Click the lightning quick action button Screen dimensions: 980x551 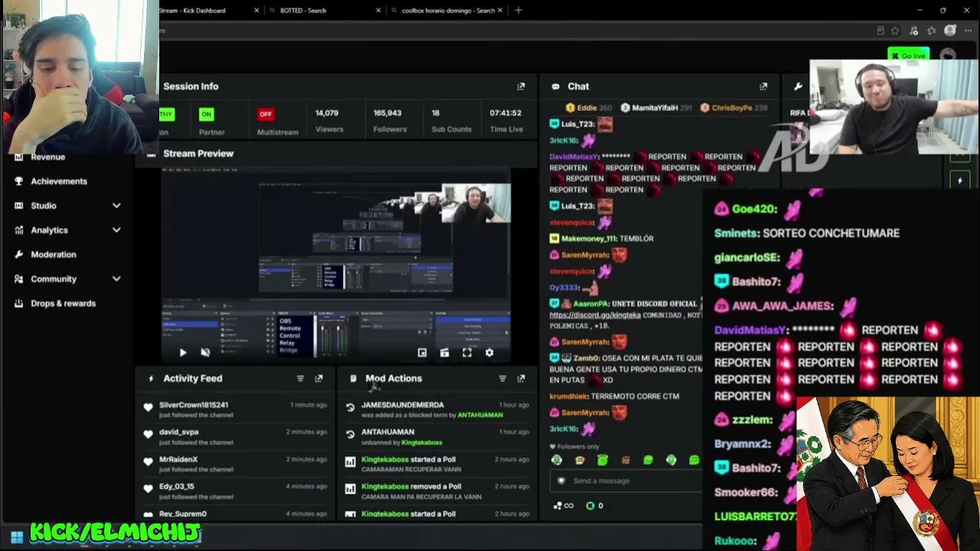960,181
